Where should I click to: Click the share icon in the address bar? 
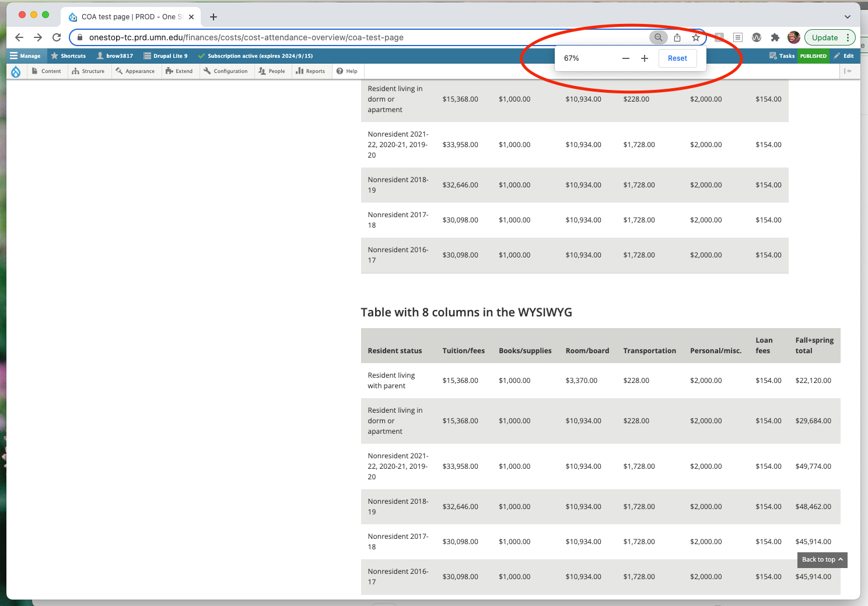tap(677, 37)
